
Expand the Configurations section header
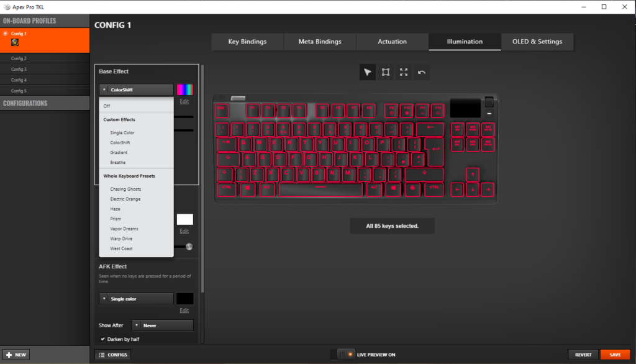coord(45,103)
